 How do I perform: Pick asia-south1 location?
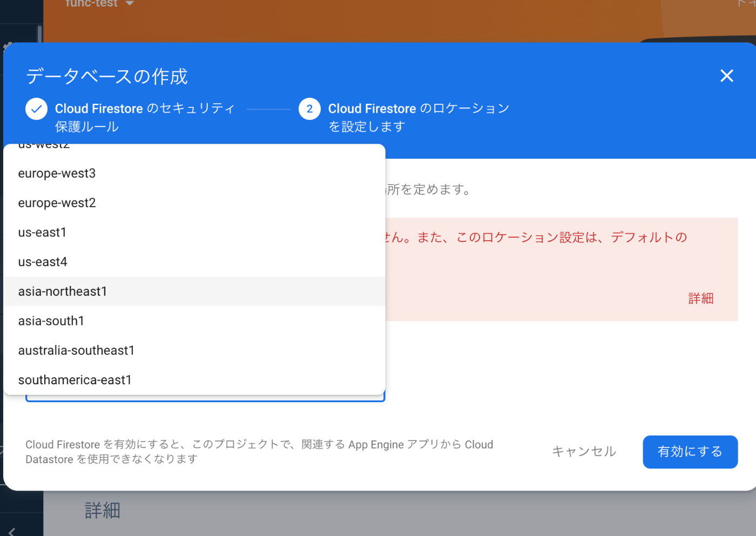194,321
